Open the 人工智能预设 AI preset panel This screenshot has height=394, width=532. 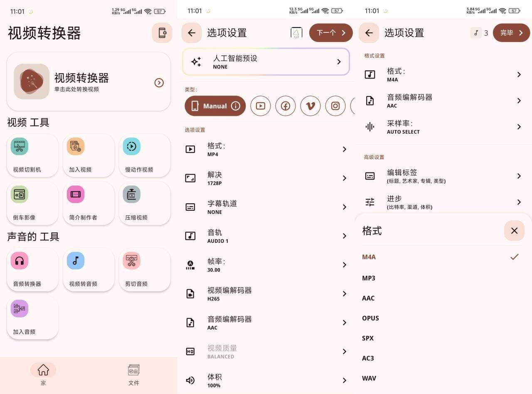[x=266, y=61]
